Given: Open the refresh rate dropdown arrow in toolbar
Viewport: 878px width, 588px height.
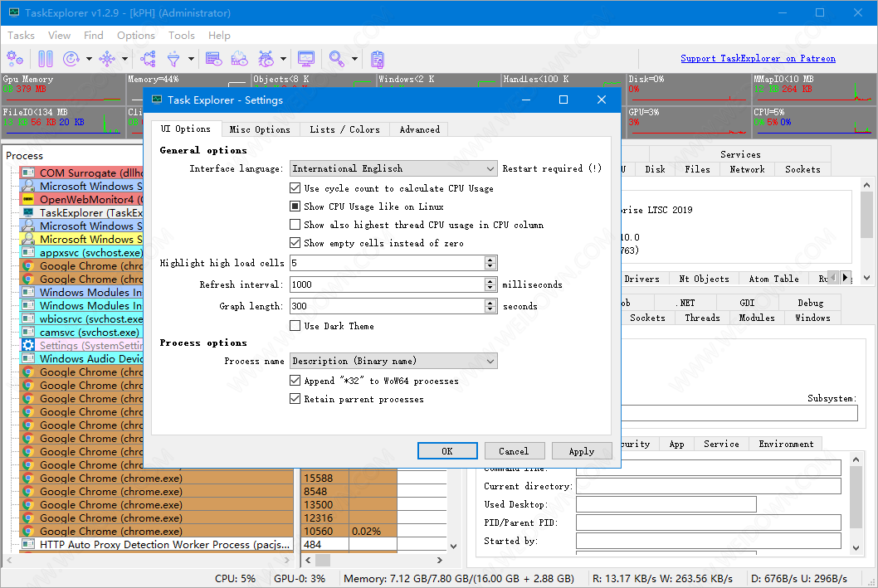Looking at the screenshot, I should click(x=89, y=59).
